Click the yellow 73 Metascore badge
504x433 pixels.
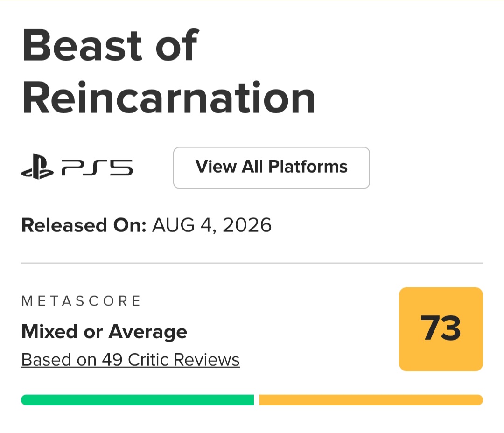click(441, 329)
